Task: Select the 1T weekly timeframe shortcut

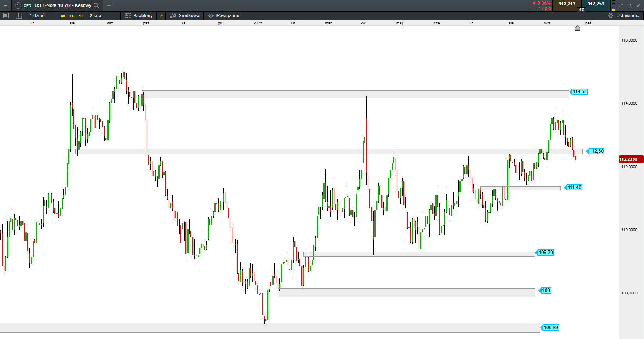Action: (81, 16)
